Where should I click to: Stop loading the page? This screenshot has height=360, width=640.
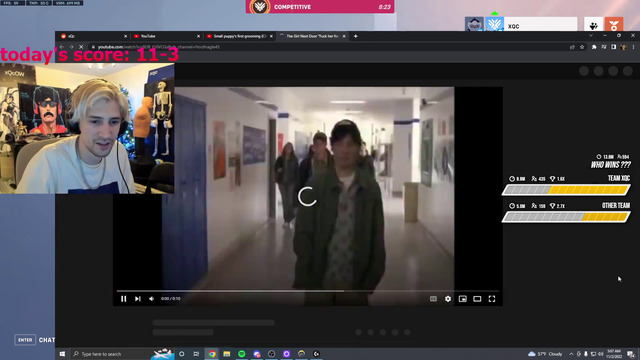[81, 47]
